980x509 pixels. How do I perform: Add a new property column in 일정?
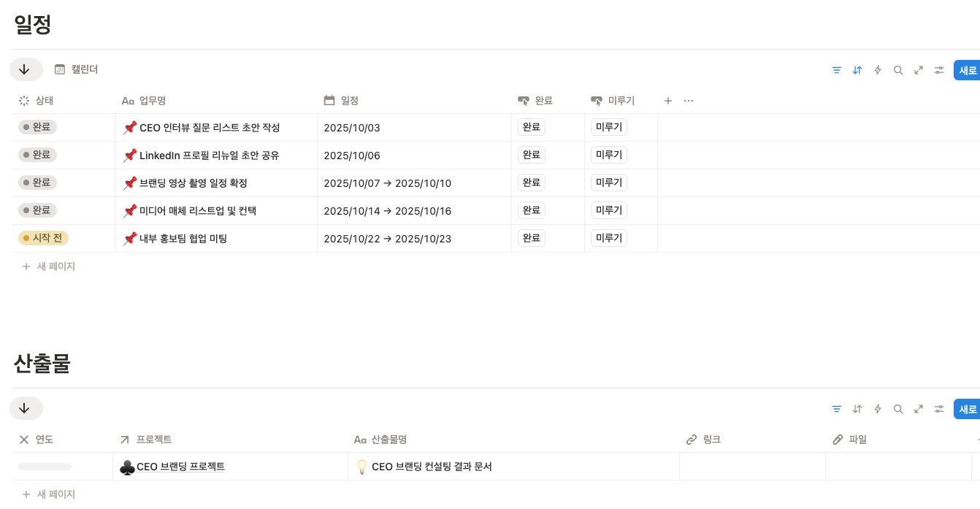click(x=667, y=101)
